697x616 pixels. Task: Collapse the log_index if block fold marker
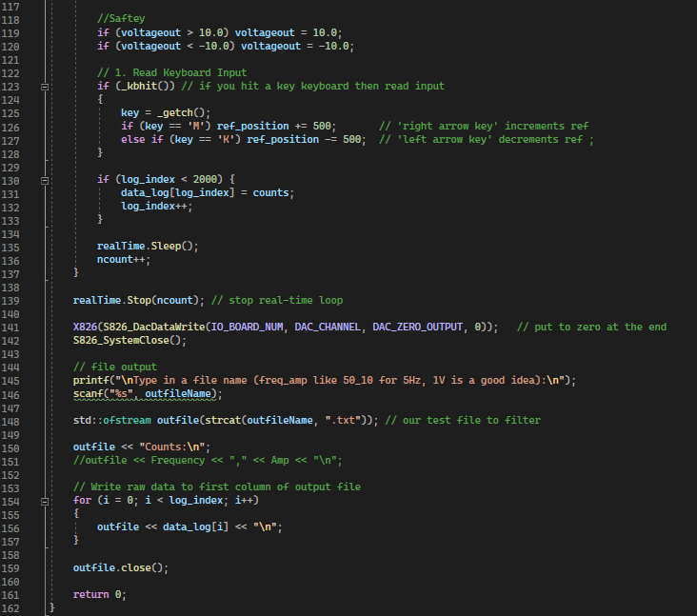(45, 179)
